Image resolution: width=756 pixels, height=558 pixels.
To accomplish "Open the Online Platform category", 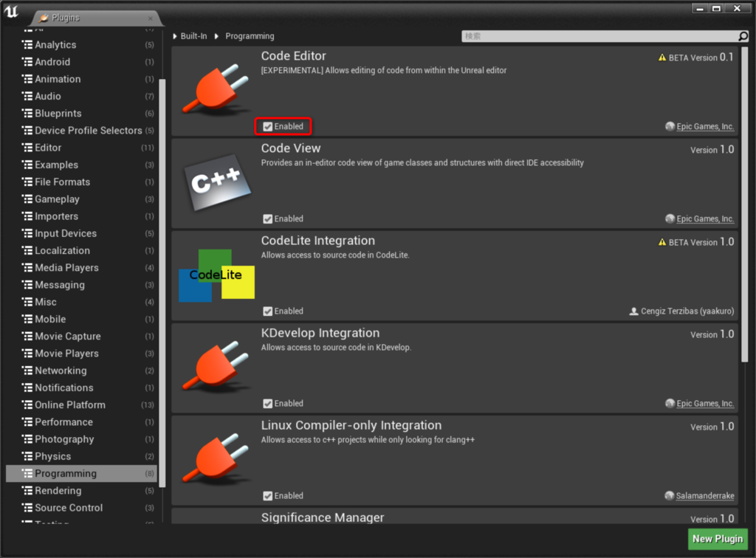I will point(81,404).
